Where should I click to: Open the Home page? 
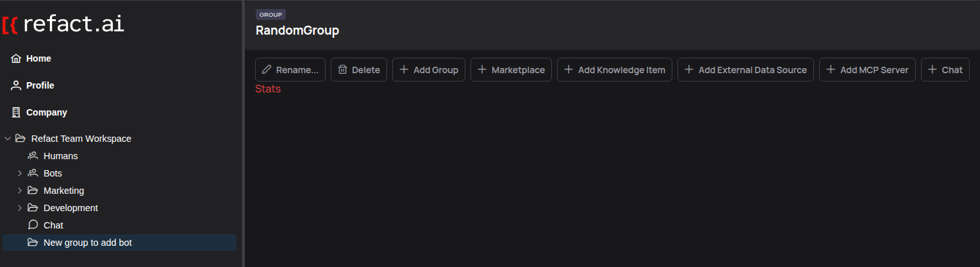38,58
